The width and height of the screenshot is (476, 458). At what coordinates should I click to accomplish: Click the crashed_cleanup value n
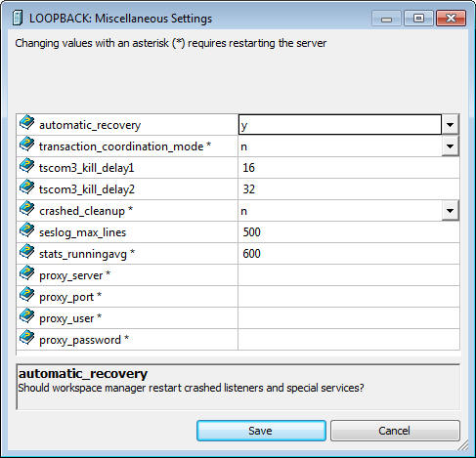[x=340, y=211]
